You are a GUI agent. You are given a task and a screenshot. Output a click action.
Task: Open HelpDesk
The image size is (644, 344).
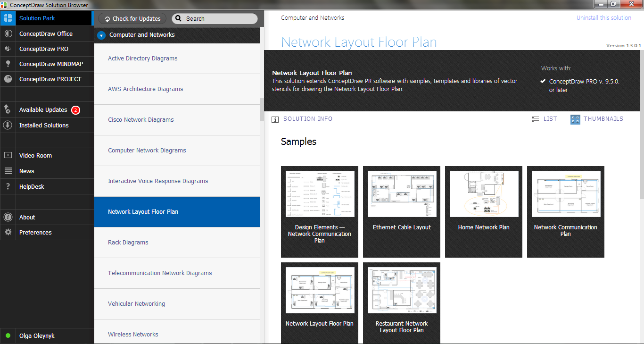point(32,187)
